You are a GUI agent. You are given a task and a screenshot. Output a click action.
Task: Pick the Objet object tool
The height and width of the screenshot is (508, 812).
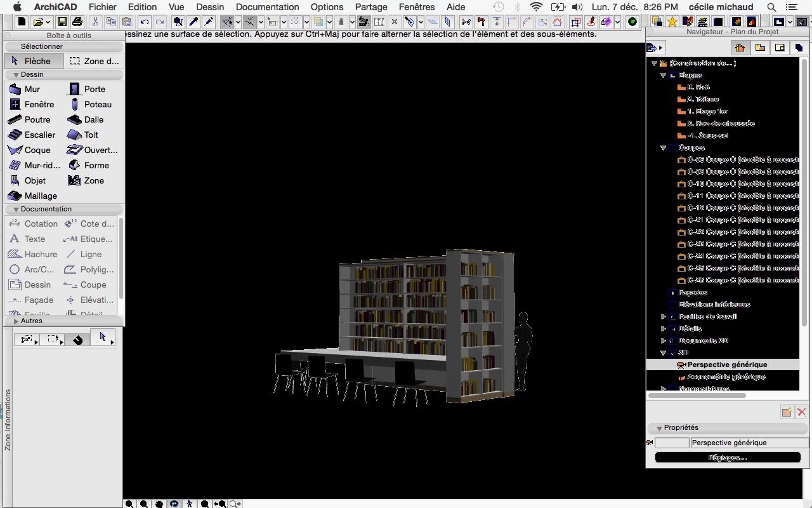pyautogui.click(x=27, y=181)
